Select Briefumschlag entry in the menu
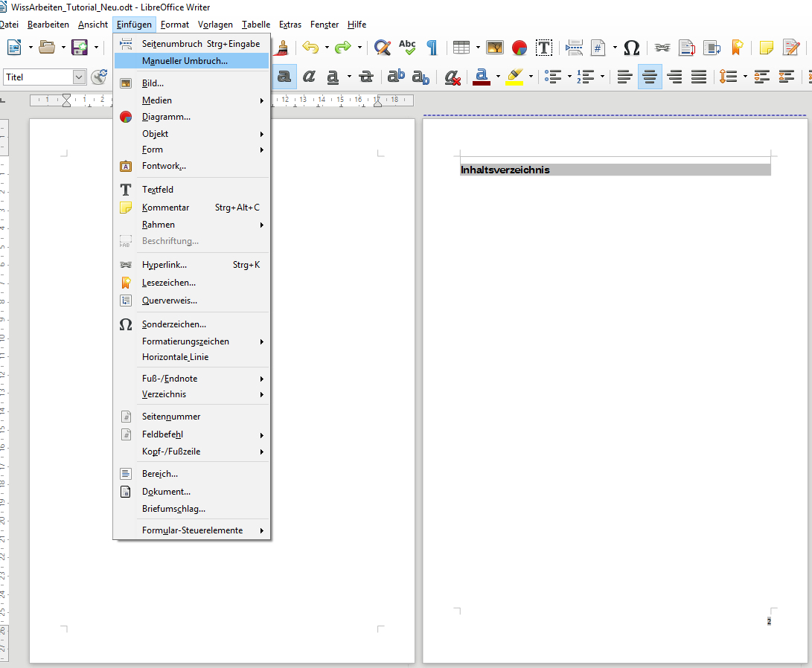The height and width of the screenshot is (668, 812). coord(191,509)
